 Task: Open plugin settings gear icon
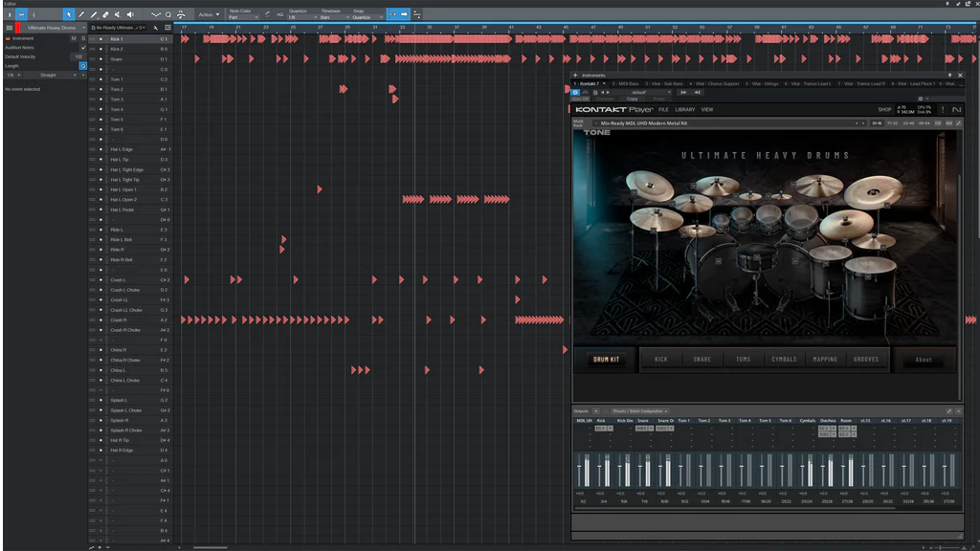[920, 99]
